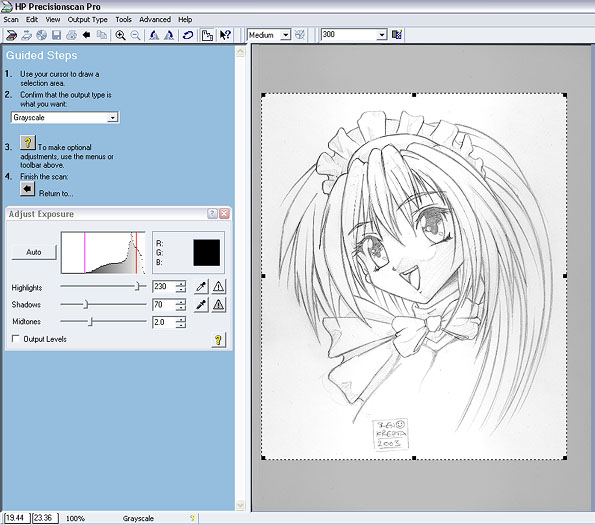Click the yellow help icon in Adjust Exposure
Viewport: 595px width, 525px height.
218,340
